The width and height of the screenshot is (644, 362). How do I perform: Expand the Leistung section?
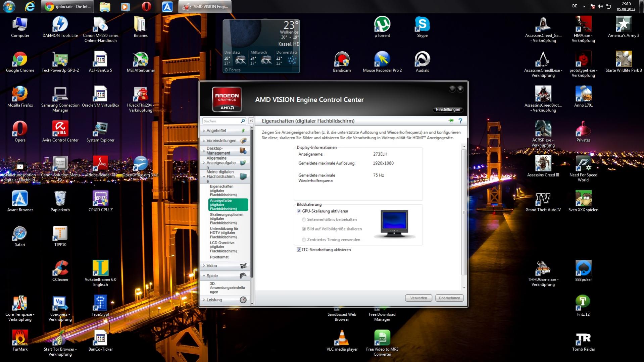[225, 300]
